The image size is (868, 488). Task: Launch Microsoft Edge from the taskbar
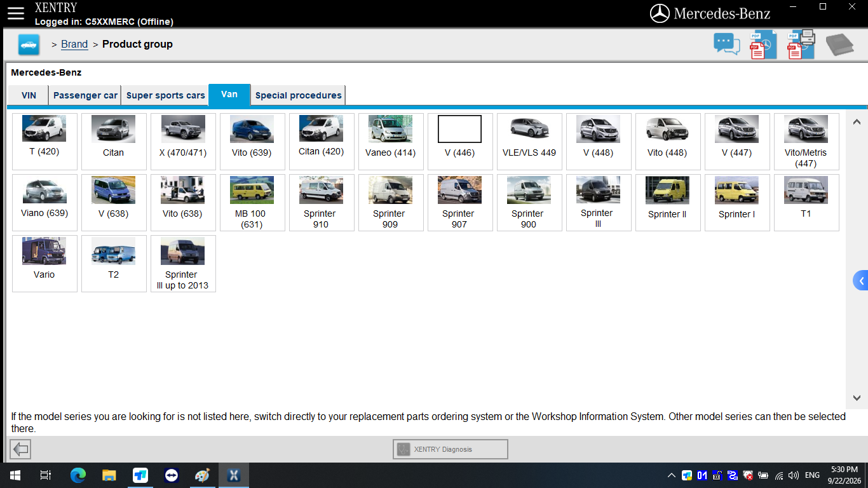click(78, 475)
